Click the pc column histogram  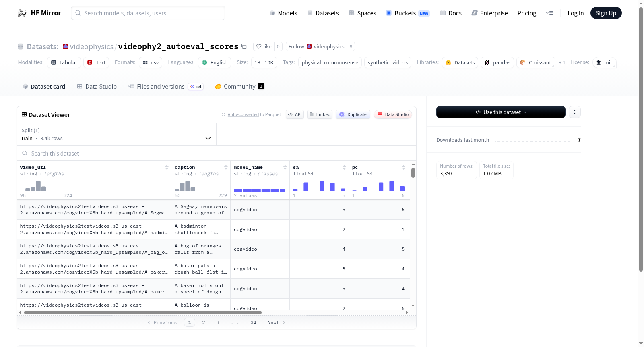(378, 186)
